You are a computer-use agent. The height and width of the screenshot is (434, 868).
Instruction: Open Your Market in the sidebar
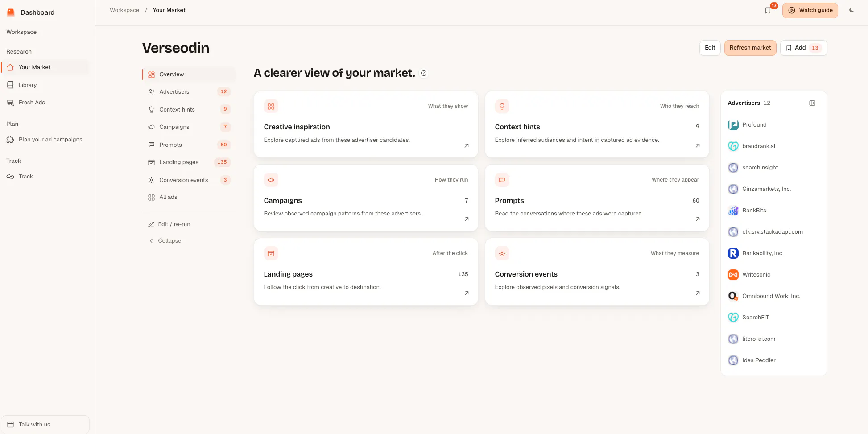tap(45, 67)
